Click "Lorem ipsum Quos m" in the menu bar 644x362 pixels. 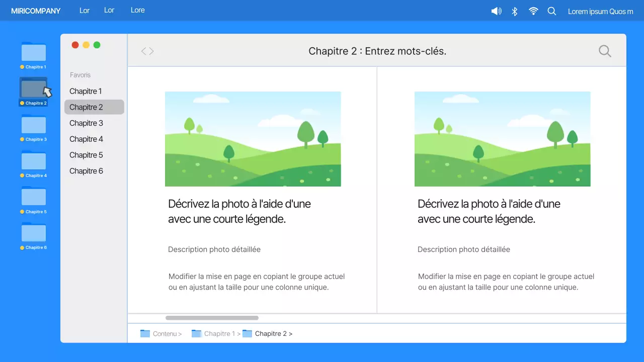(x=600, y=11)
